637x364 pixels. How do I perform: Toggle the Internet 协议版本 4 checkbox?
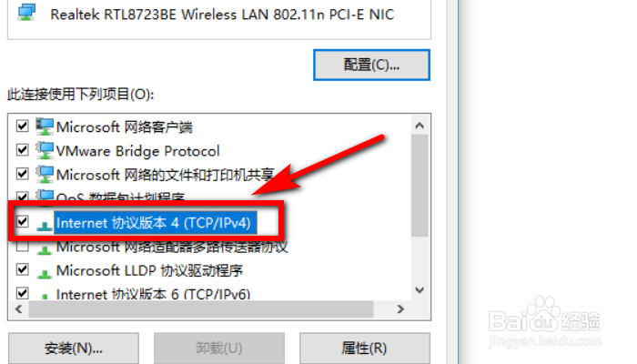(x=23, y=222)
